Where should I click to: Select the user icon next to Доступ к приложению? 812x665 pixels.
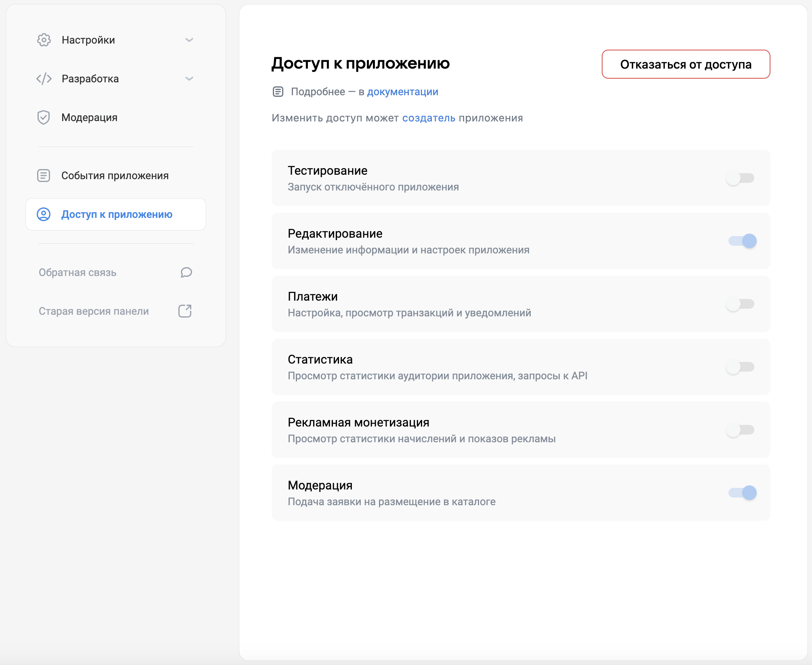pos(44,214)
